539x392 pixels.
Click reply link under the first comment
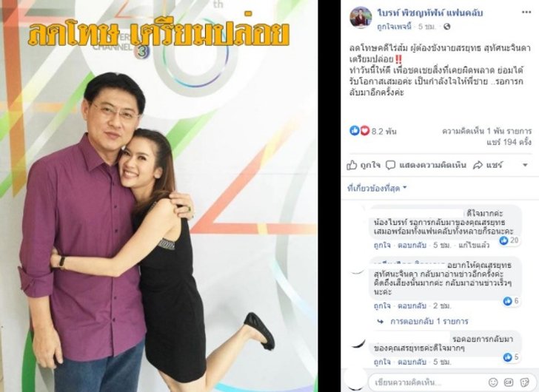412,246
